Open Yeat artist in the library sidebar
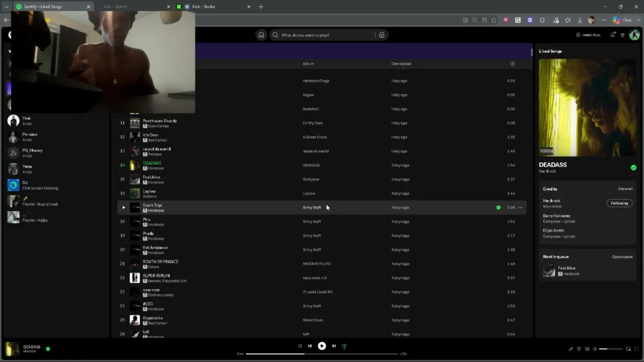 click(55, 121)
